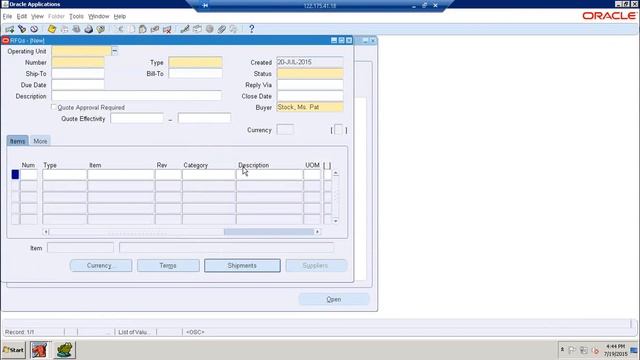The height and width of the screenshot is (360, 640).
Task: Click the Attachments paperclip toolbar icon
Action: [222, 29]
